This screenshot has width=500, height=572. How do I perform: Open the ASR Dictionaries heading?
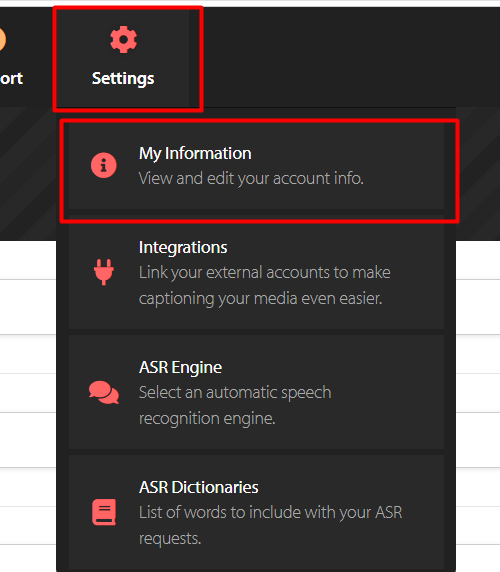point(198,487)
